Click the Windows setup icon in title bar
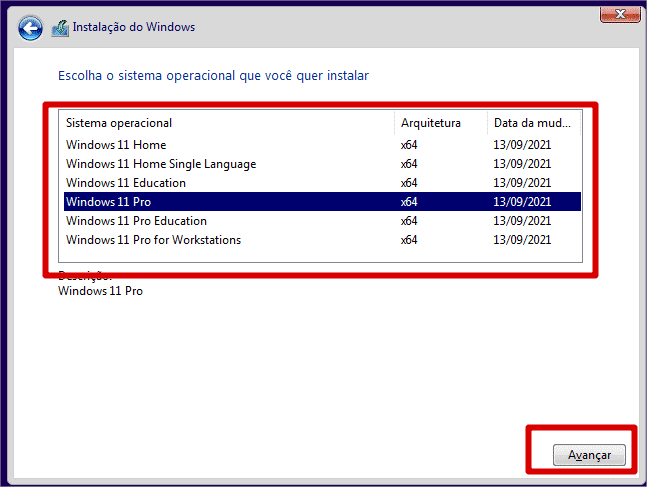647x487 pixels. click(x=60, y=28)
